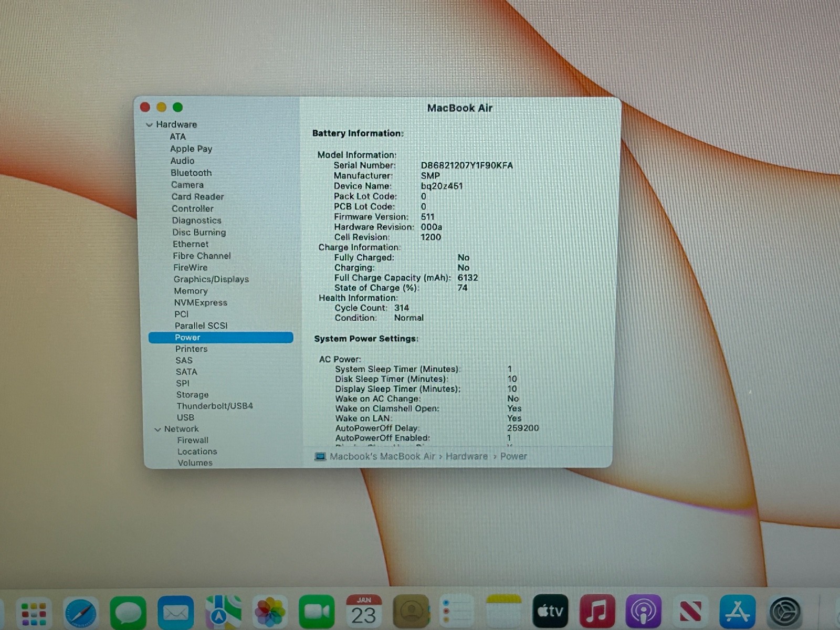Select Camera in the sidebar
This screenshot has height=630, width=840.
187,185
